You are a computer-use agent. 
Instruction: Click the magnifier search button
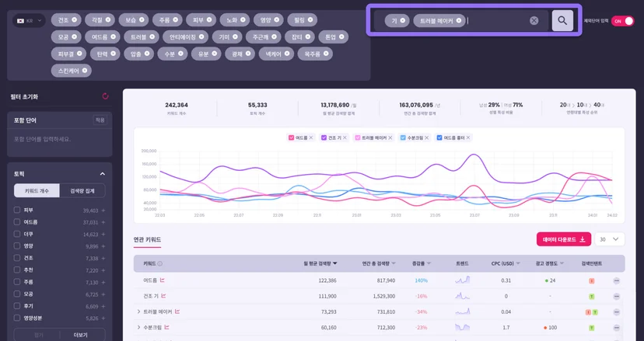pos(562,20)
